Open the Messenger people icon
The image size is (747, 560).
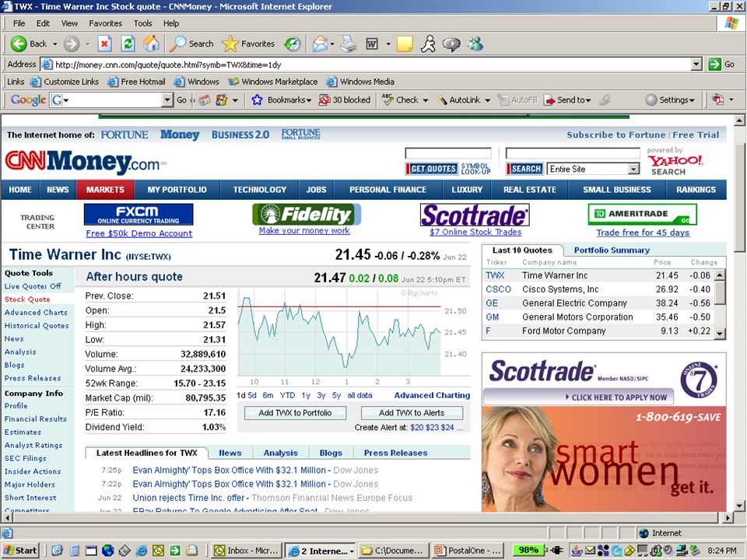pyautogui.click(x=475, y=44)
